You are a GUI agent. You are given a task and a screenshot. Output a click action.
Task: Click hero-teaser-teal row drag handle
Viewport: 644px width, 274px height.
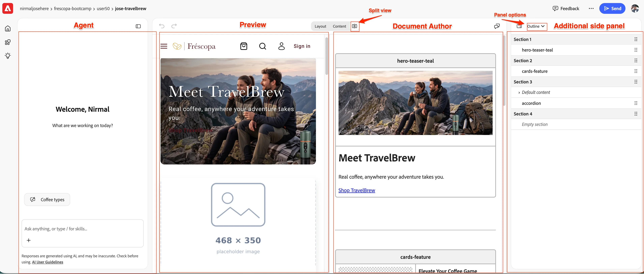[x=636, y=50]
